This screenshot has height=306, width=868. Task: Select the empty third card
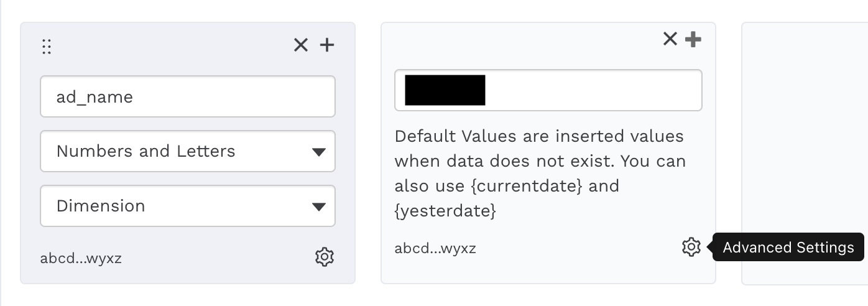click(805, 153)
